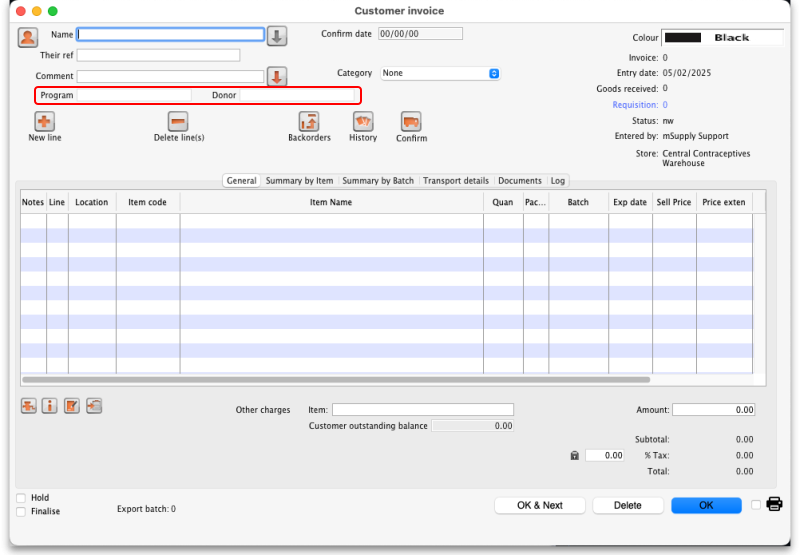Switch to the Summary by Batch tab
The height and width of the screenshot is (555, 800).
pyautogui.click(x=378, y=181)
